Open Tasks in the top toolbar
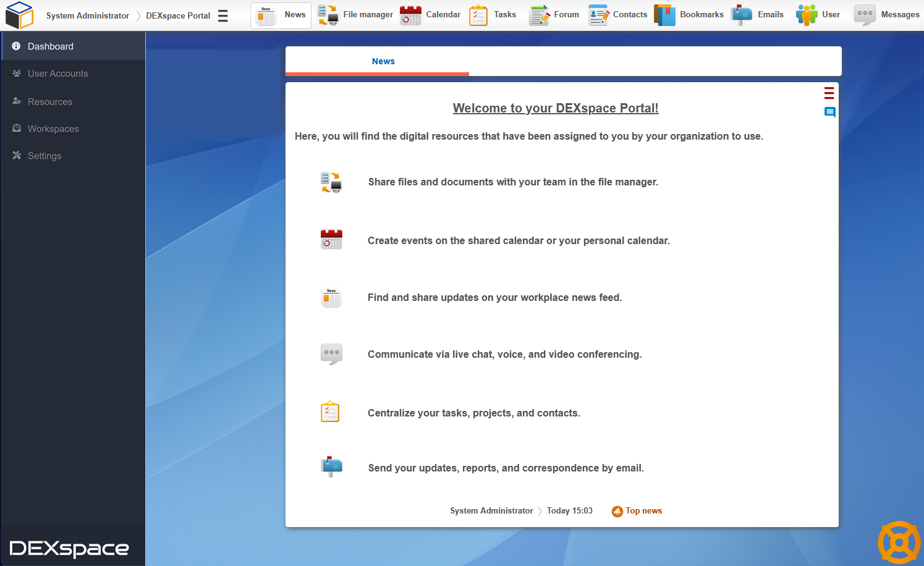 [x=493, y=15]
